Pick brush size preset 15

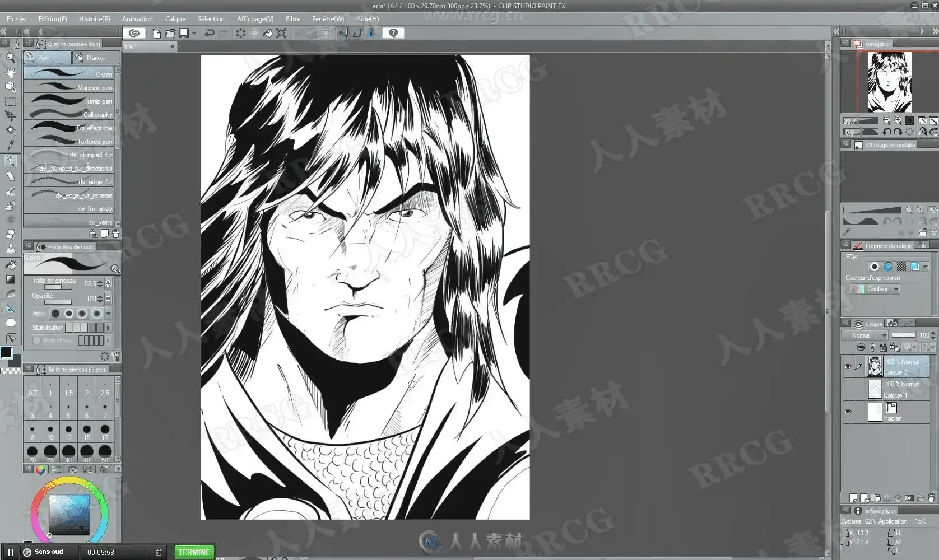tap(87, 432)
